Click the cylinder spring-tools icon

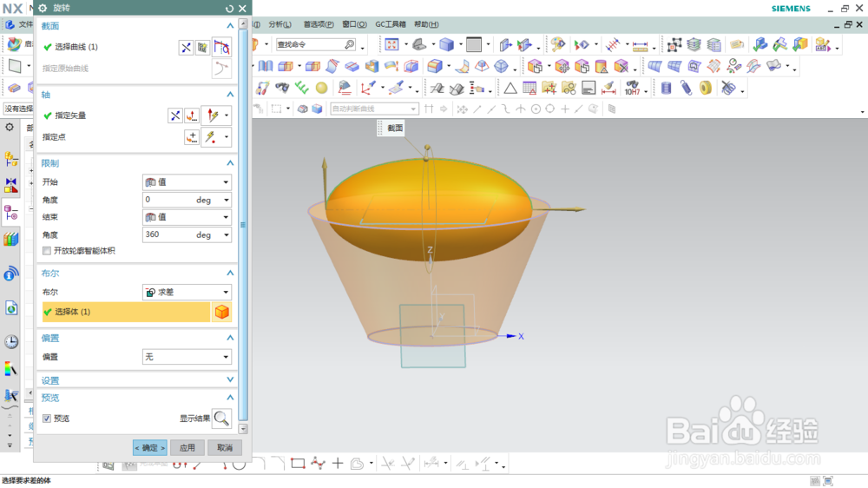pyautogui.click(x=666, y=88)
